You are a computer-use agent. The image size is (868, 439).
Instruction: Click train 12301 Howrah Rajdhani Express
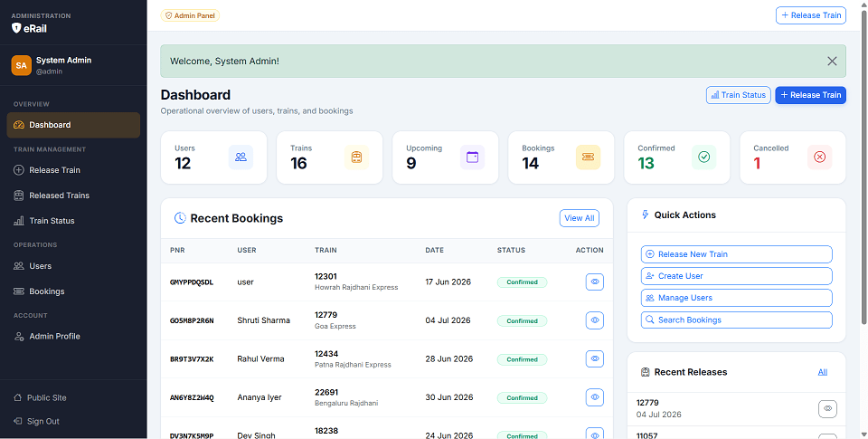coord(356,282)
